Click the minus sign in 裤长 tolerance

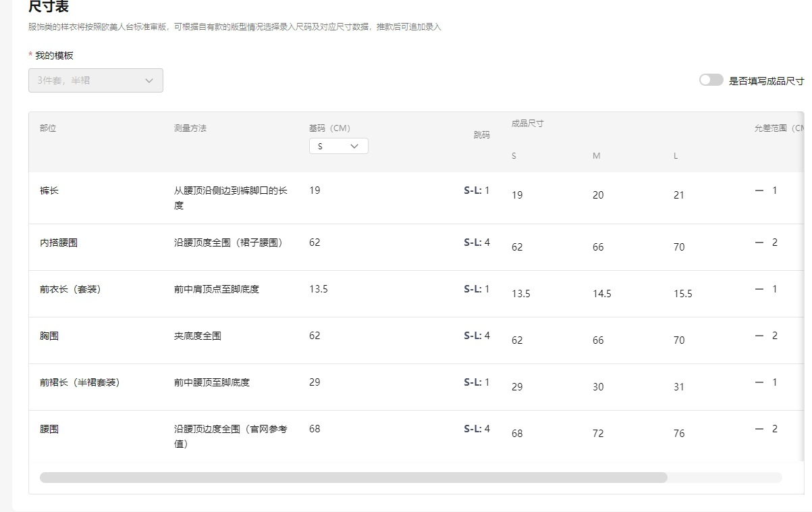759,190
